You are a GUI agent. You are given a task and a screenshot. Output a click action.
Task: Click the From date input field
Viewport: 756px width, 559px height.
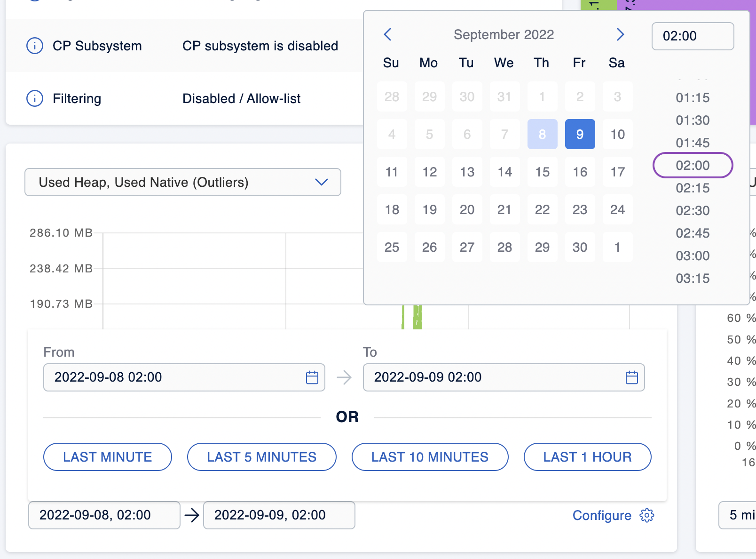click(174, 377)
